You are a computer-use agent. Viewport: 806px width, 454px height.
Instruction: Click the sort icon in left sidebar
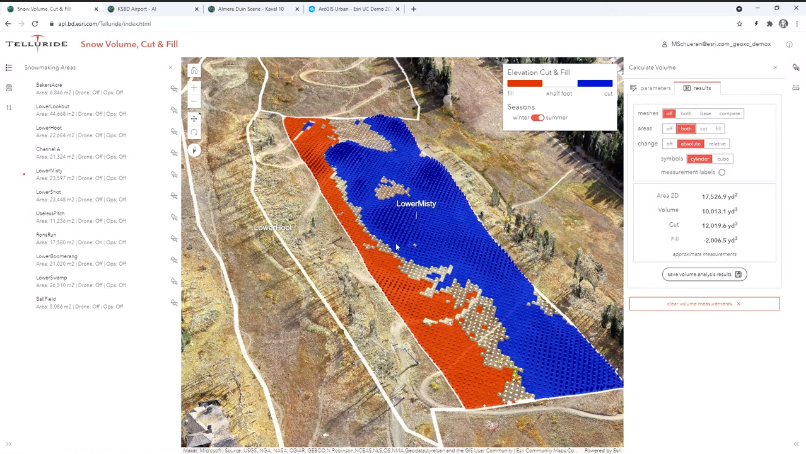[9, 107]
